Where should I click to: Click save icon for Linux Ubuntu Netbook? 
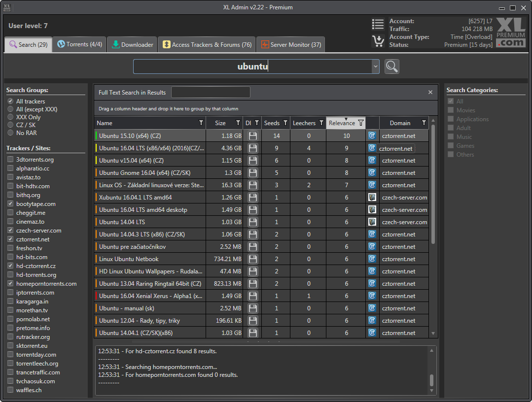(252, 259)
